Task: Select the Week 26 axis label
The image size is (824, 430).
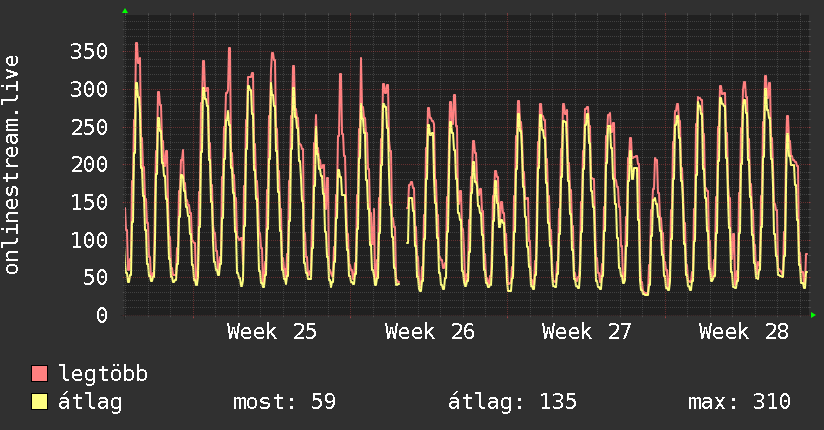Action: click(429, 332)
